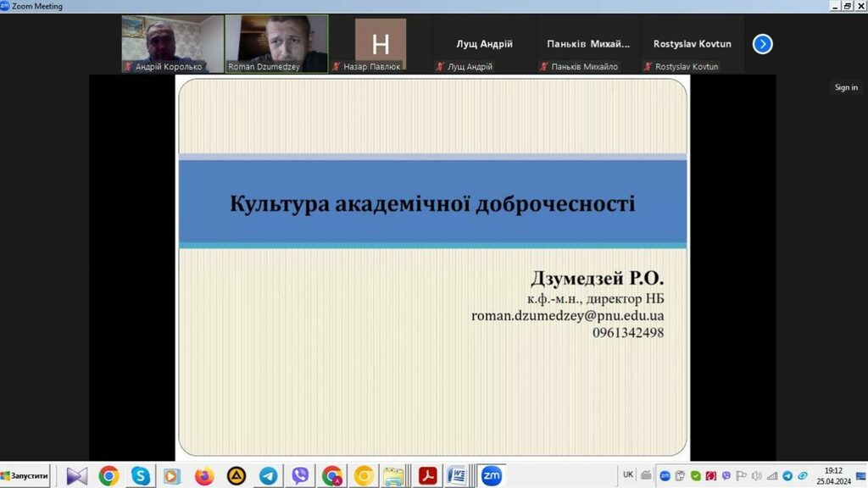Launch Firefox from the taskbar
868x488 pixels.
coord(204,476)
